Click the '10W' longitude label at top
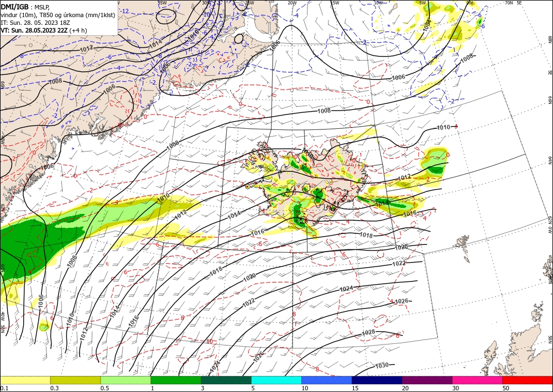 pyautogui.click(x=378, y=3)
